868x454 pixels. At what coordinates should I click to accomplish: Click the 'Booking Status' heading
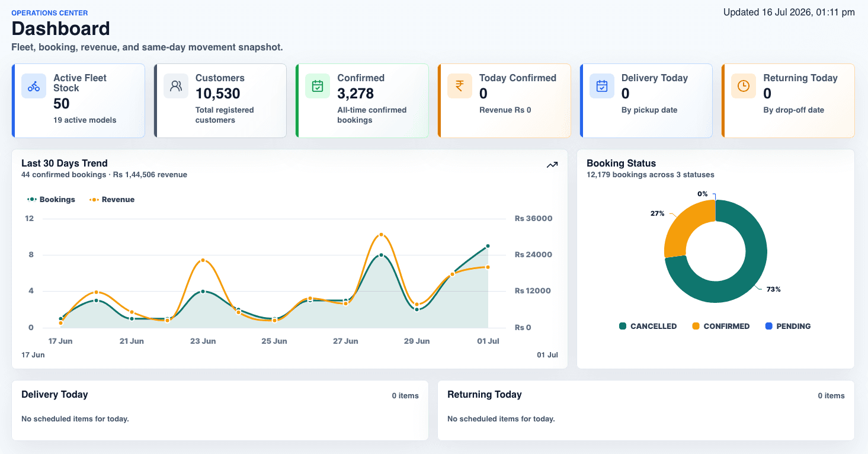point(622,164)
